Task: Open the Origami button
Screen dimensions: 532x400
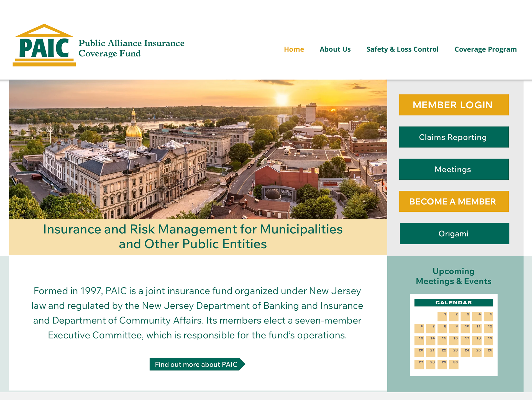Action: 454,234
